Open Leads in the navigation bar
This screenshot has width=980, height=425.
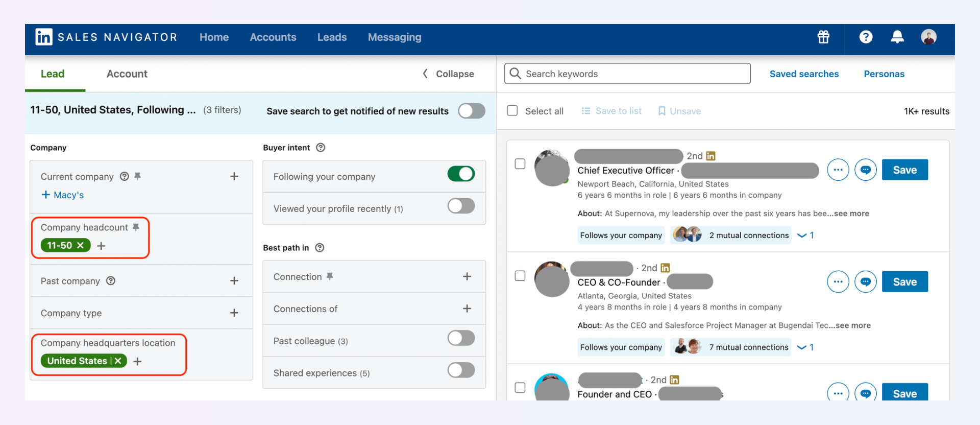coord(332,37)
